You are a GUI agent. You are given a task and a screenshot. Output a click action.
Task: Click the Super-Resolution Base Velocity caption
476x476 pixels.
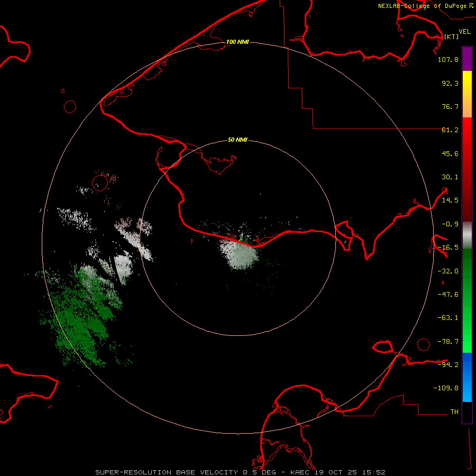click(240, 472)
